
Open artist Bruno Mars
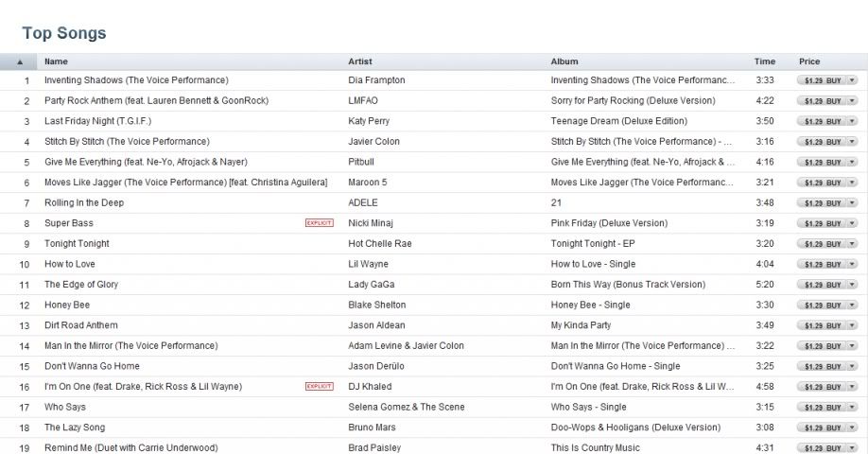[372, 428]
